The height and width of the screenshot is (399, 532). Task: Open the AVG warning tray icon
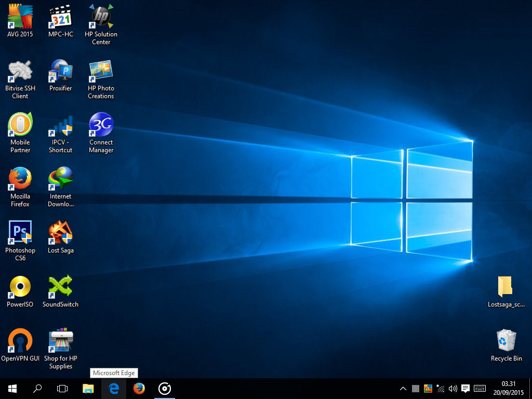click(x=428, y=389)
